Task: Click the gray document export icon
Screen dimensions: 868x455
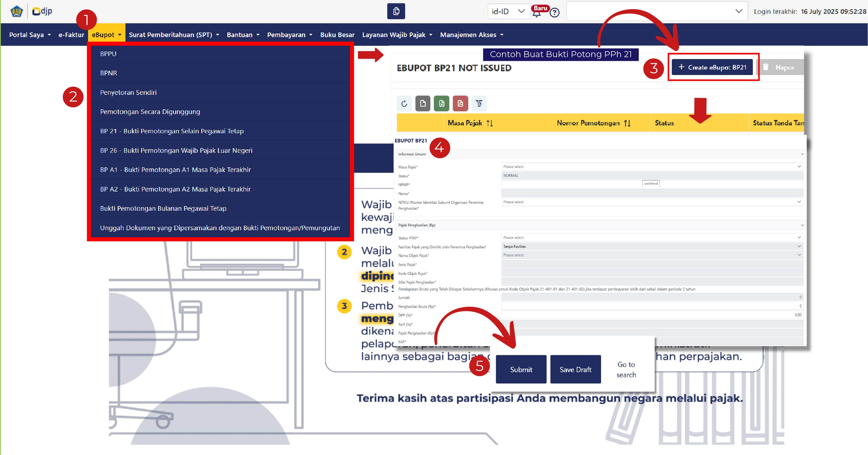Action: [423, 103]
